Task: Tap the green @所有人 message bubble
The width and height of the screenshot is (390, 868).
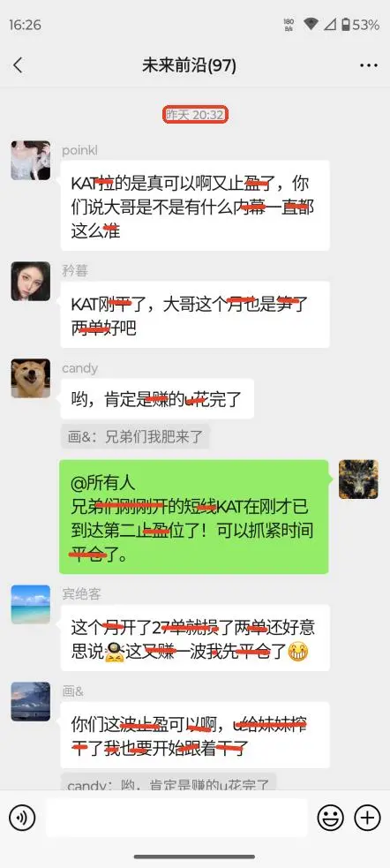Action: click(x=193, y=517)
